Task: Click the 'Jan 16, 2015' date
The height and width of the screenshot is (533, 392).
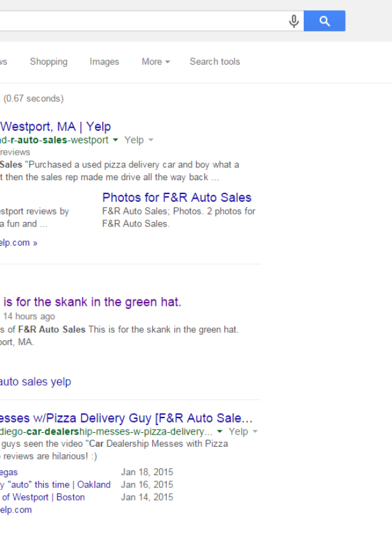Action: click(147, 485)
